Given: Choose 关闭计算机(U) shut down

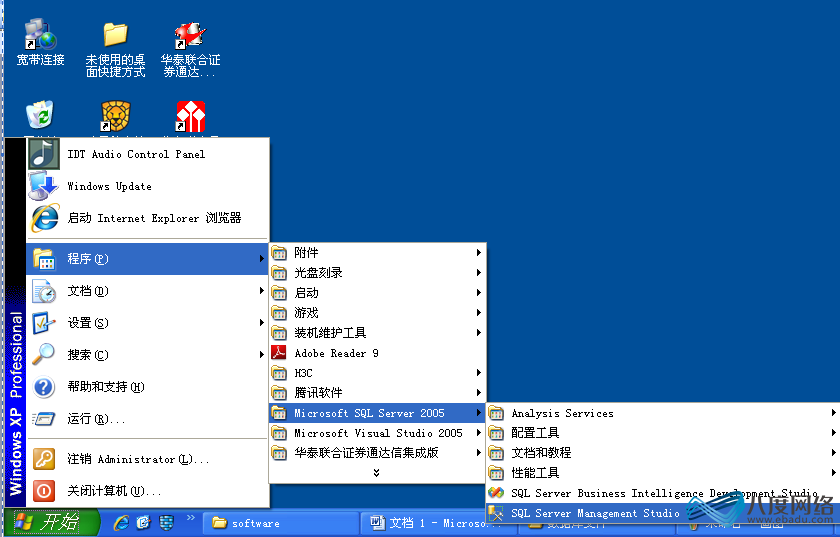Looking at the screenshot, I should (148, 491).
